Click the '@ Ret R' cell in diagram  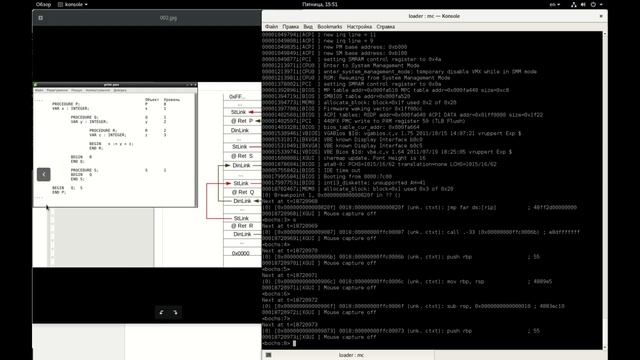242,226
